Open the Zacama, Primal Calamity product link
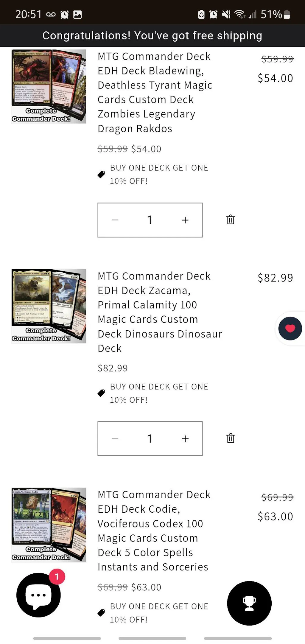The width and height of the screenshot is (305, 644). point(160,312)
